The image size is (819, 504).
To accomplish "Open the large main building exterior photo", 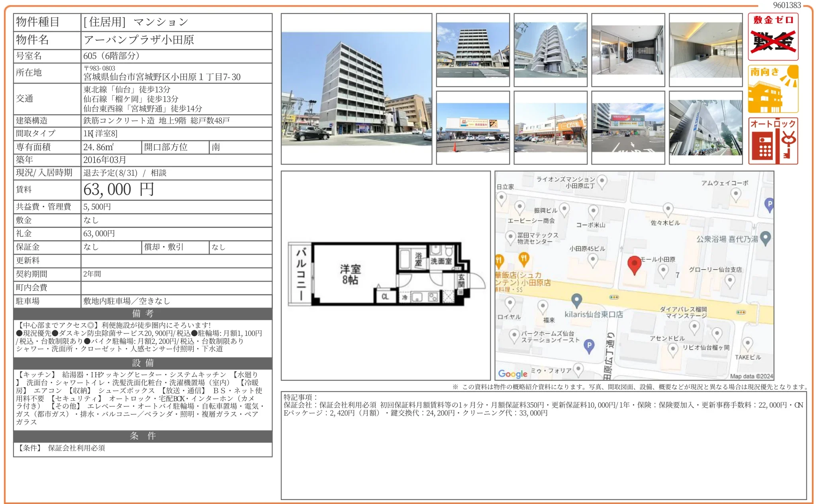I will 356,89.
